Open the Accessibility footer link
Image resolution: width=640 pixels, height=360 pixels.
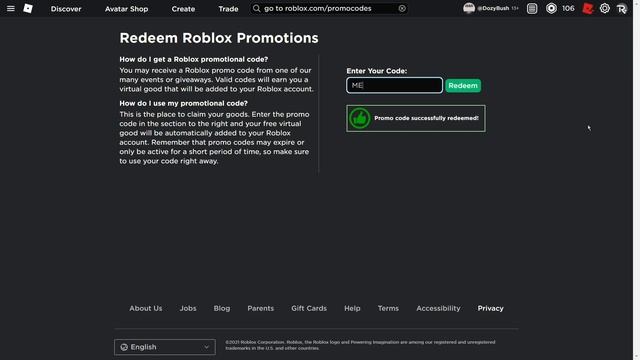[438, 308]
